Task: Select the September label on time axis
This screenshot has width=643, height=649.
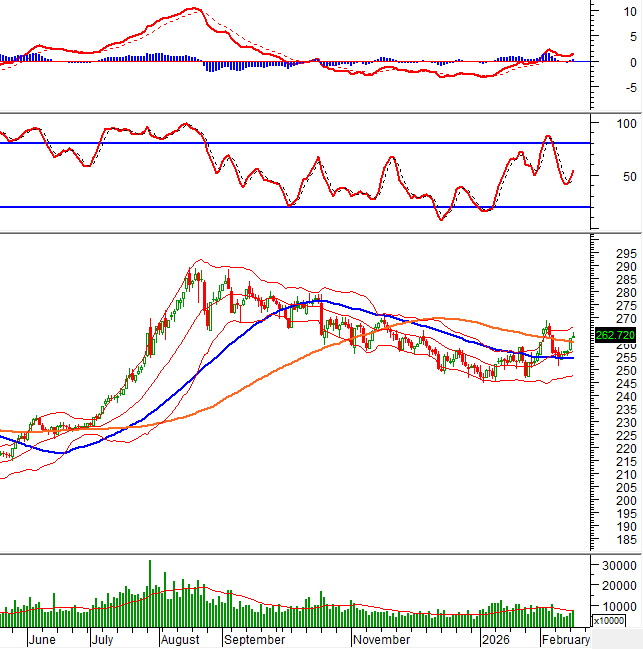Action: coord(254,639)
